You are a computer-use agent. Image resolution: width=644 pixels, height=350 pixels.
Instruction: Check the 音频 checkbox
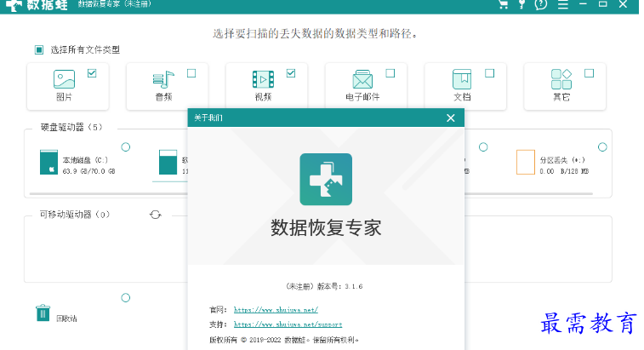[191, 73]
